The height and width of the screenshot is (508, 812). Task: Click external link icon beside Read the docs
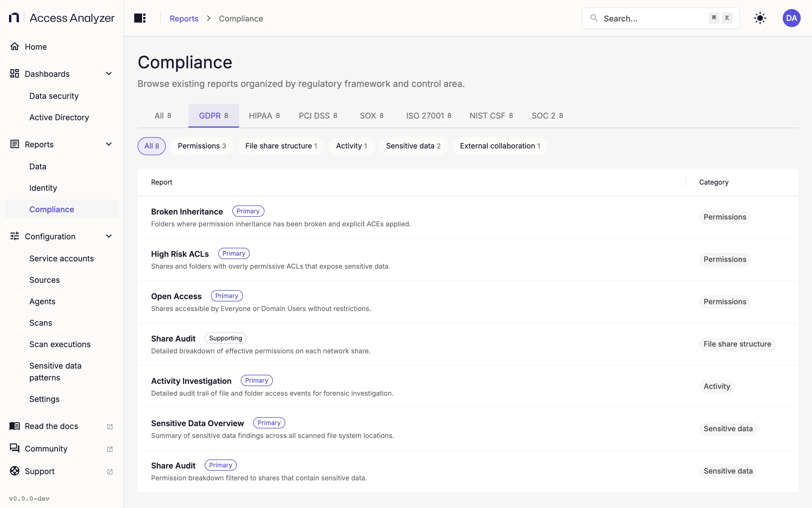(x=110, y=427)
